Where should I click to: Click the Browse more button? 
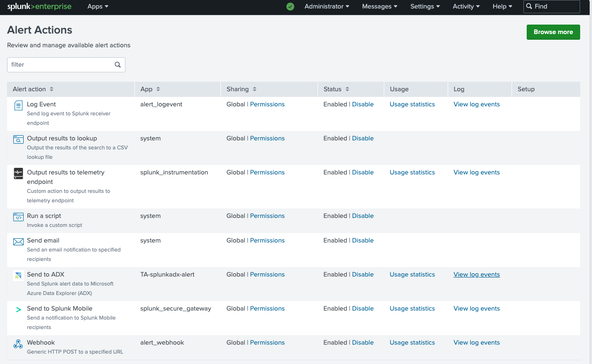(553, 32)
